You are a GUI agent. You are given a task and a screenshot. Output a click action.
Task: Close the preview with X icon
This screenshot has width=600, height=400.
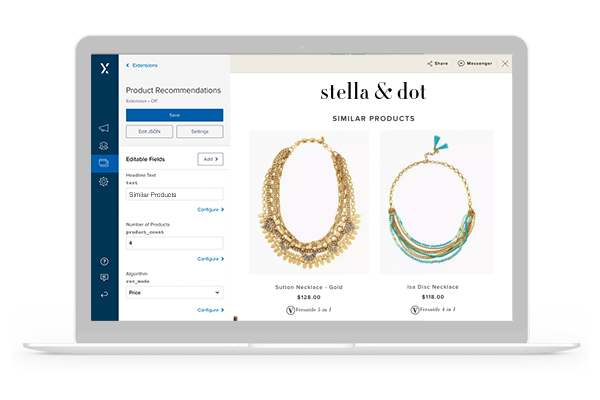click(x=505, y=64)
